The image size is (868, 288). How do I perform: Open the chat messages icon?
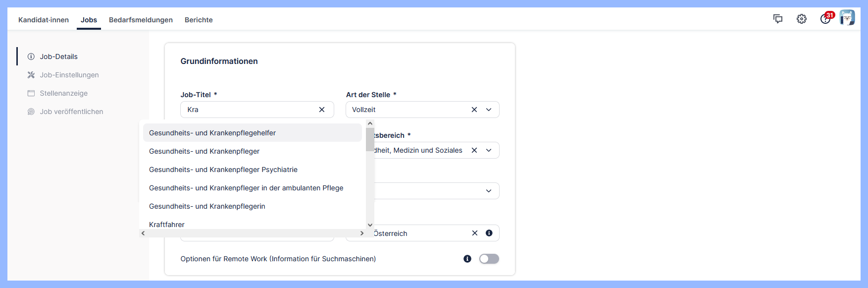[778, 19]
